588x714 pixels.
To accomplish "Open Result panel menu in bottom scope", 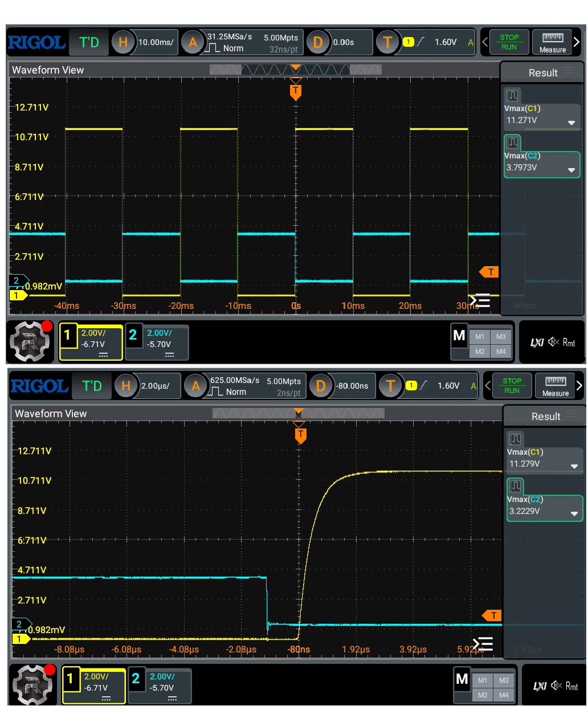I will pos(571,415).
